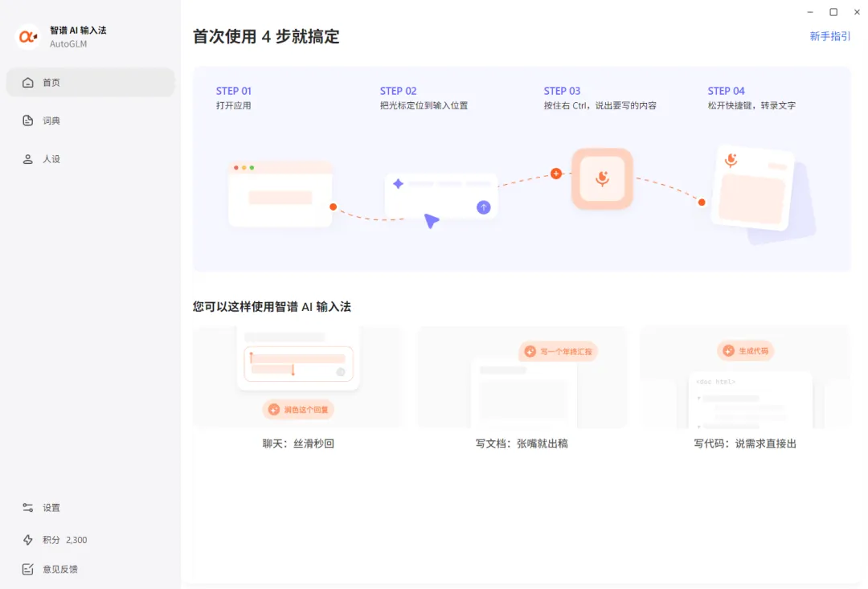Click the STEP 01 heading
The height and width of the screenshot is (589, 868).
pos(234,91)
